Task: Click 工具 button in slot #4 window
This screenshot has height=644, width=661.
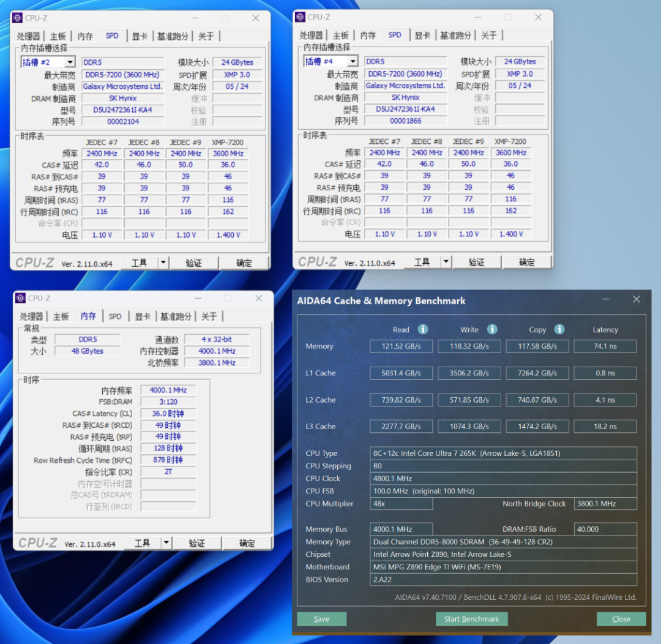Action: coord(422,262)
